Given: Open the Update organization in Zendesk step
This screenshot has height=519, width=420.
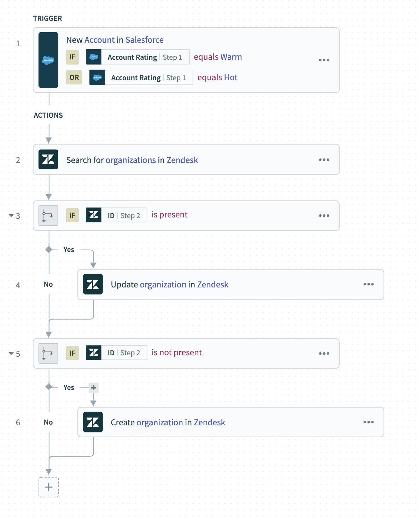Looking at the screenshot, I should (170, 285).
